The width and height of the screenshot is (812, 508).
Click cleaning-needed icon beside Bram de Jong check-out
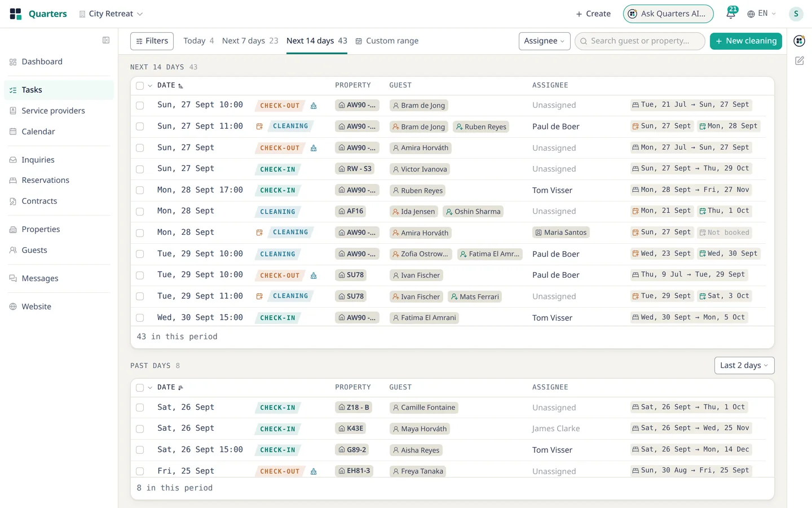click(x=314, y=106)
